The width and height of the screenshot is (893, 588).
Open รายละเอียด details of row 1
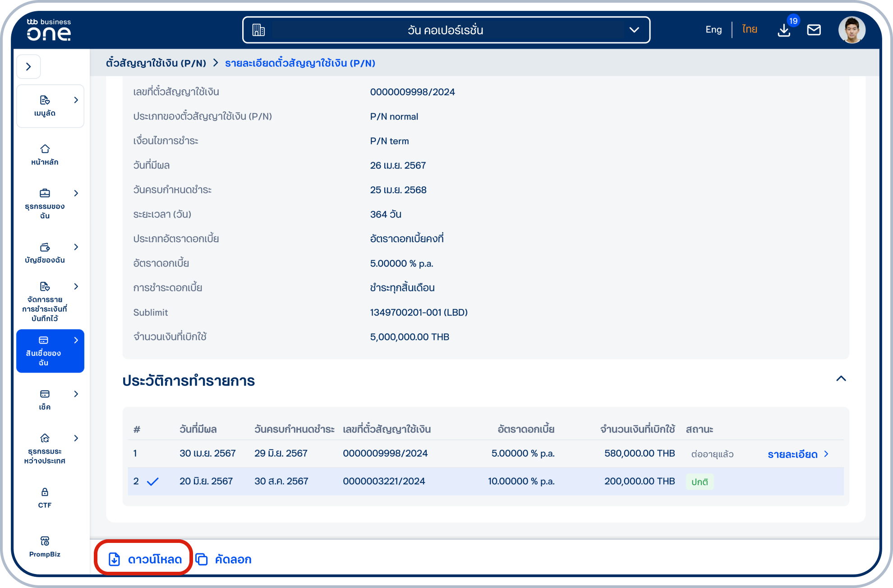(792, 454)
